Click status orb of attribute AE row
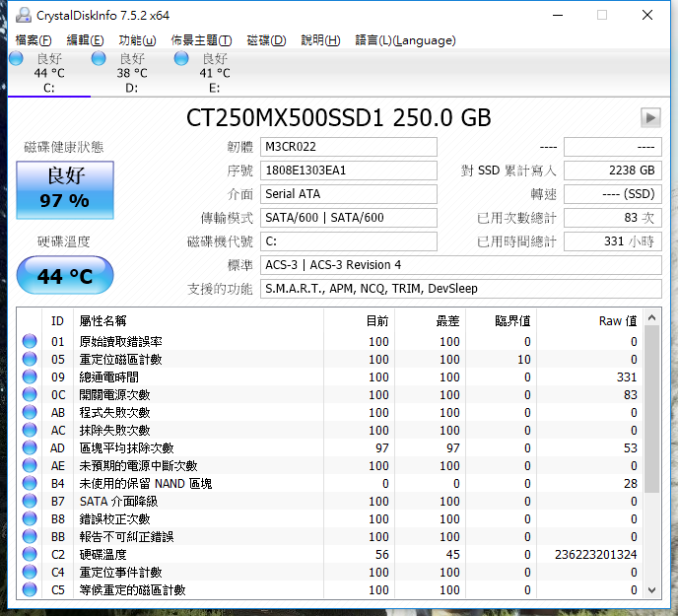 [x=30, y=465]
